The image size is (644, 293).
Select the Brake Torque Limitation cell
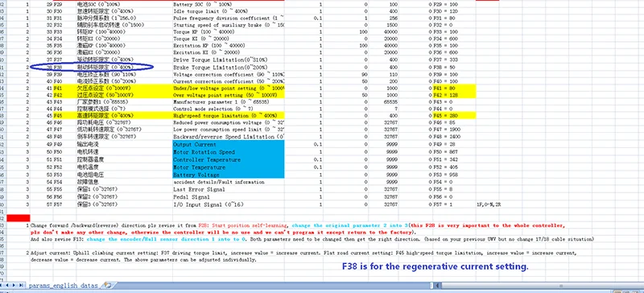coord(228,67)
